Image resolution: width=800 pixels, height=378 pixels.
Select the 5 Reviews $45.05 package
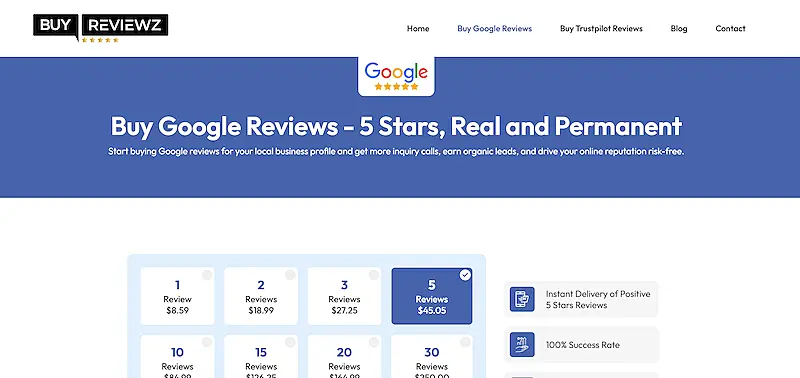432,296
